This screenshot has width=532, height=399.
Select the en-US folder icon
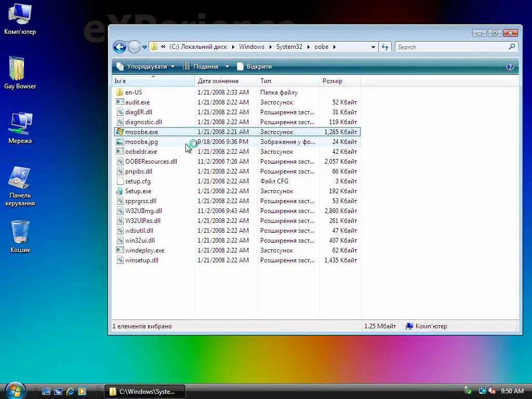tap(119, 92)
